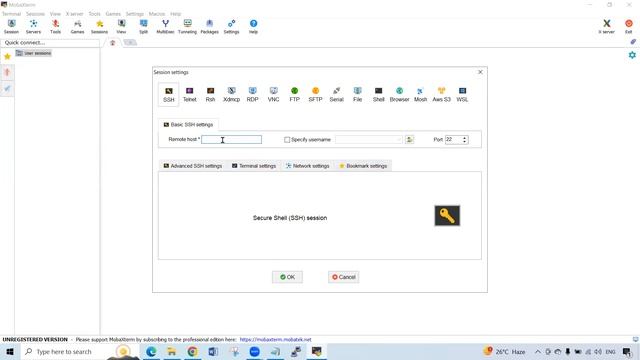
Task: Open the Macros menu
Action: [x=157, y=14]
